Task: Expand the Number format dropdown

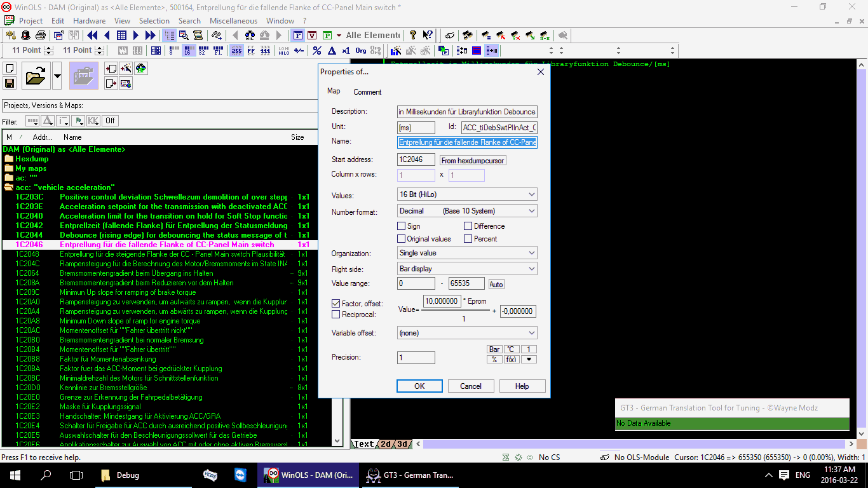Action: (x=467, y=211)
